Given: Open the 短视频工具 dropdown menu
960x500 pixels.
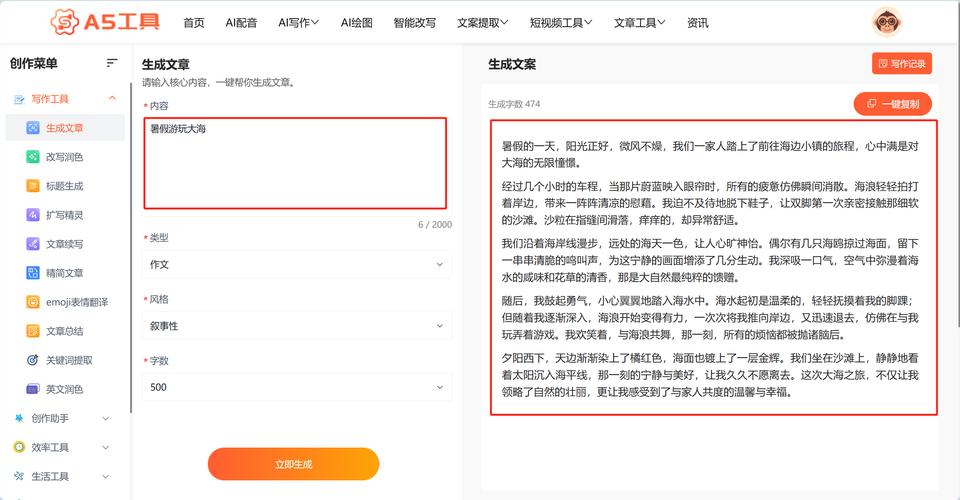Looking at the screenshot, I should pyautogui.click(x=561, y=23).
